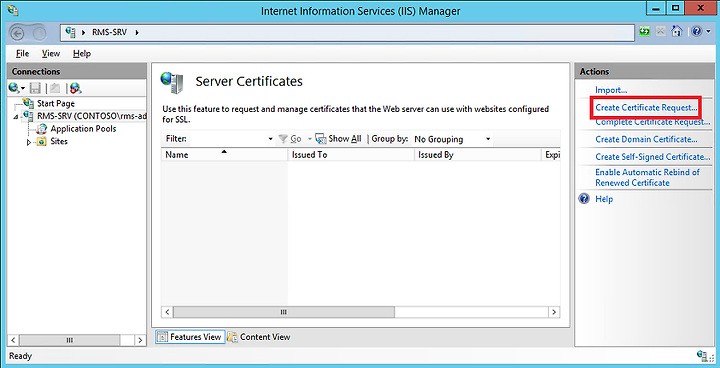Screen dimensions: 720x368
Task: Switch to the Content View tab
Action: click(259, 337)
